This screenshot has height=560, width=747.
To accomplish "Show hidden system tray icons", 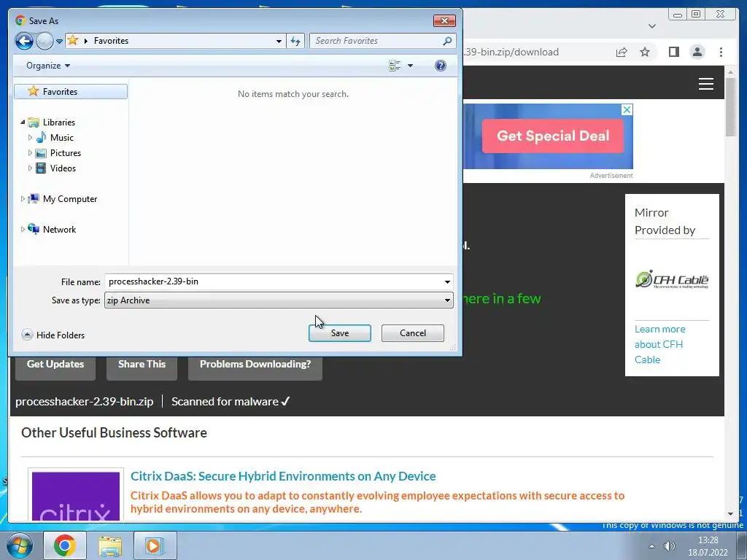I will [651, 546].
